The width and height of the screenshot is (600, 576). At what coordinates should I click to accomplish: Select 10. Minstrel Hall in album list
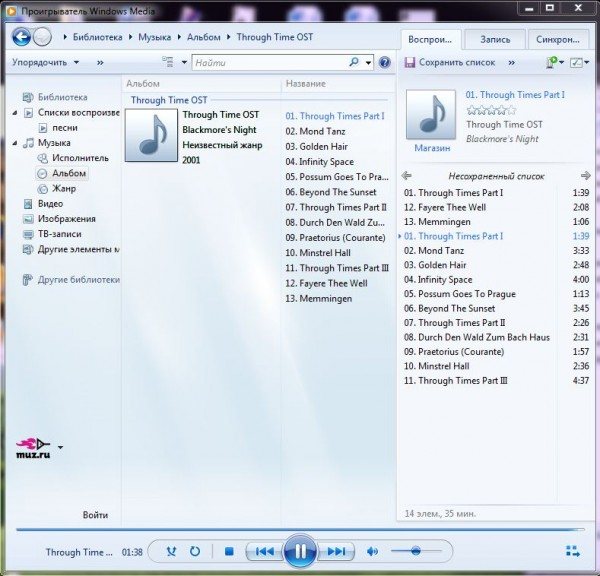tap(318, 253)
